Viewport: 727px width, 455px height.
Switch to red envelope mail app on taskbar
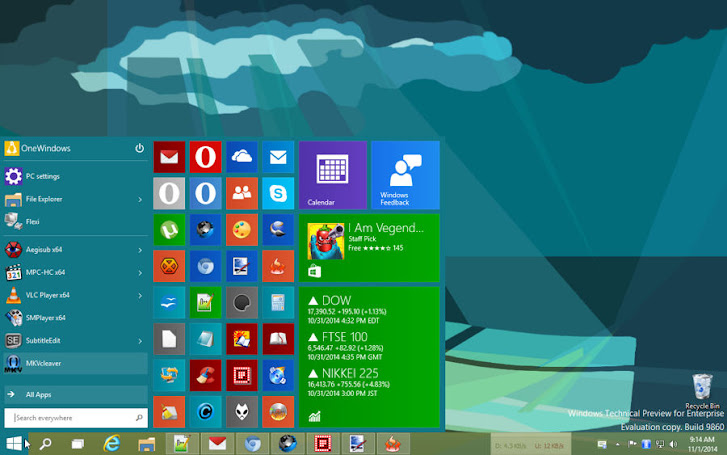point(217,444)
